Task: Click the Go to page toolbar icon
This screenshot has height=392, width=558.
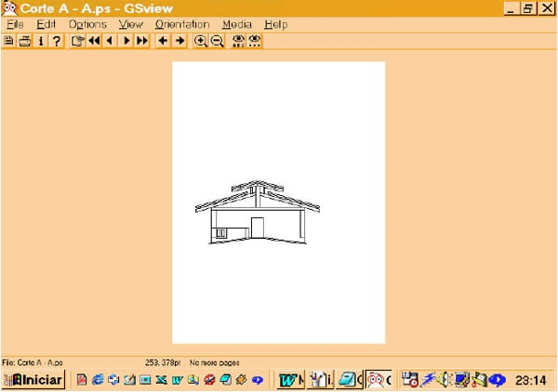Action: [x=77, y=41]
